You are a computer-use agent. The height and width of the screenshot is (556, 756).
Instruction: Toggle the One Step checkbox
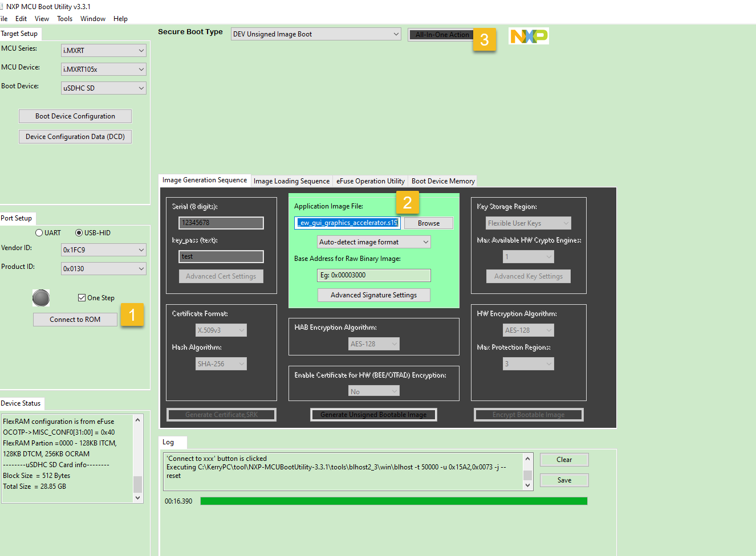[x=82, y=297]
